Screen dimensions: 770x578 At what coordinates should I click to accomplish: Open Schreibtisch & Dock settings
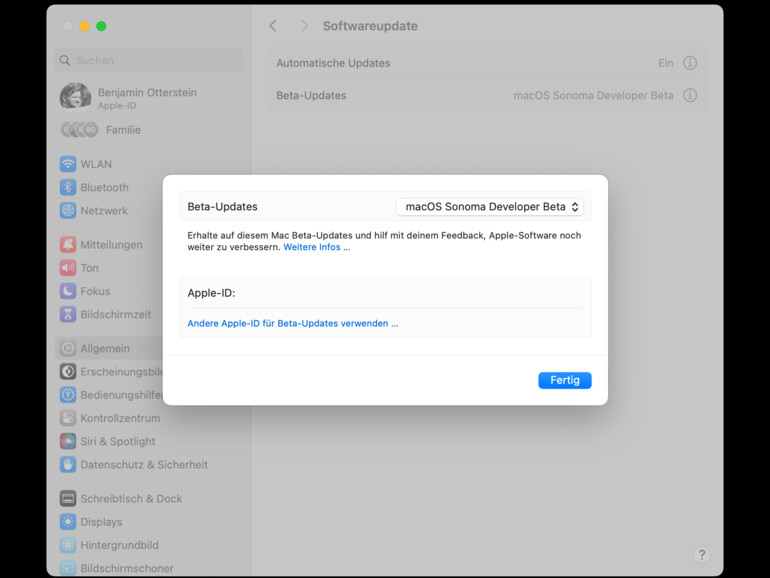[131, 499]
